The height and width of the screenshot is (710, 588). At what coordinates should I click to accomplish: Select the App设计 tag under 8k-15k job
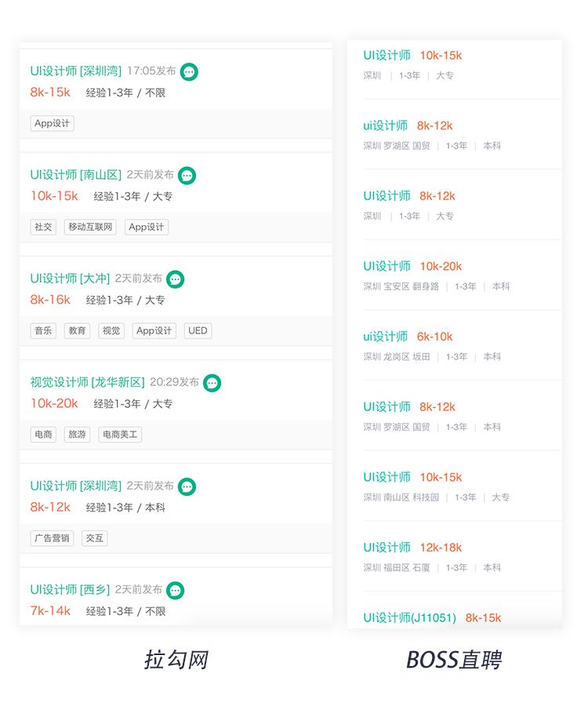pos(53,123)
